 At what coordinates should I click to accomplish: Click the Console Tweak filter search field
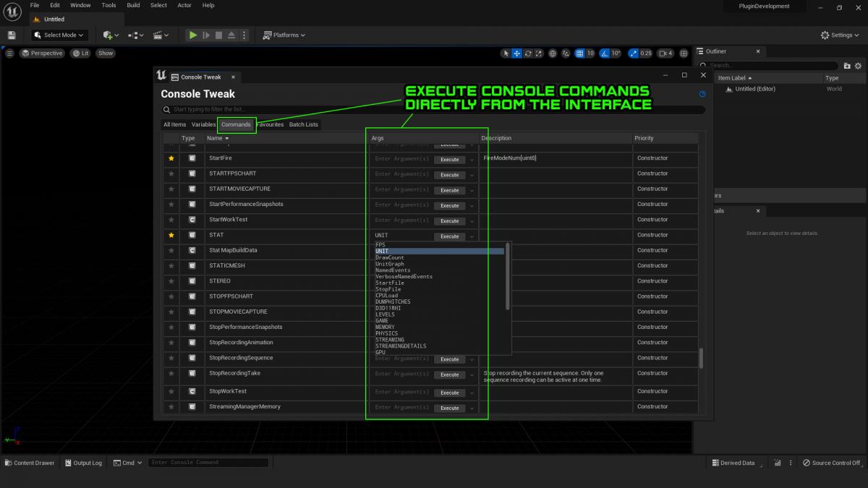click(434, 110)
